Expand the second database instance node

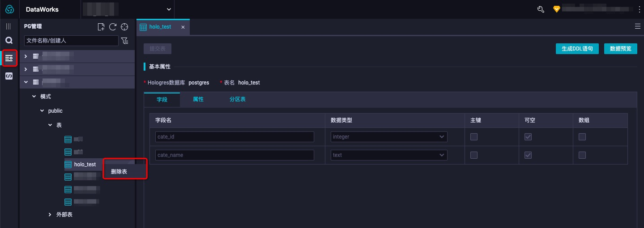pyautogui.click(x=26, y=69)
